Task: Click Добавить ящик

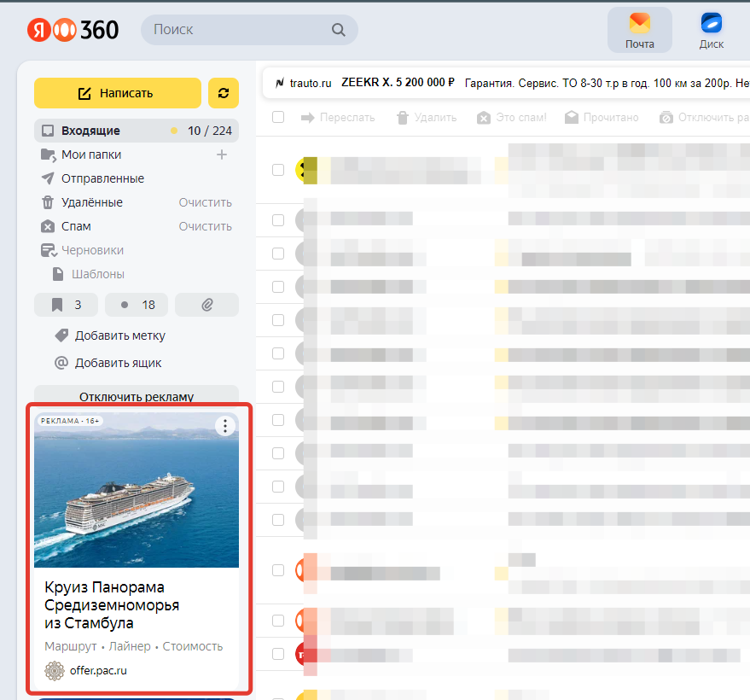Action: tap(118, 363)
